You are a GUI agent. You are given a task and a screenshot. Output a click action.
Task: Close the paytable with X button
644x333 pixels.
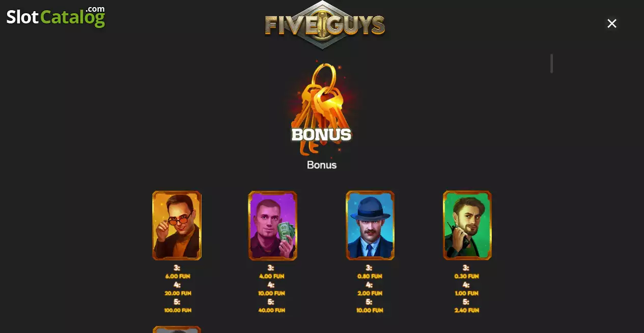tap(612, 23)
